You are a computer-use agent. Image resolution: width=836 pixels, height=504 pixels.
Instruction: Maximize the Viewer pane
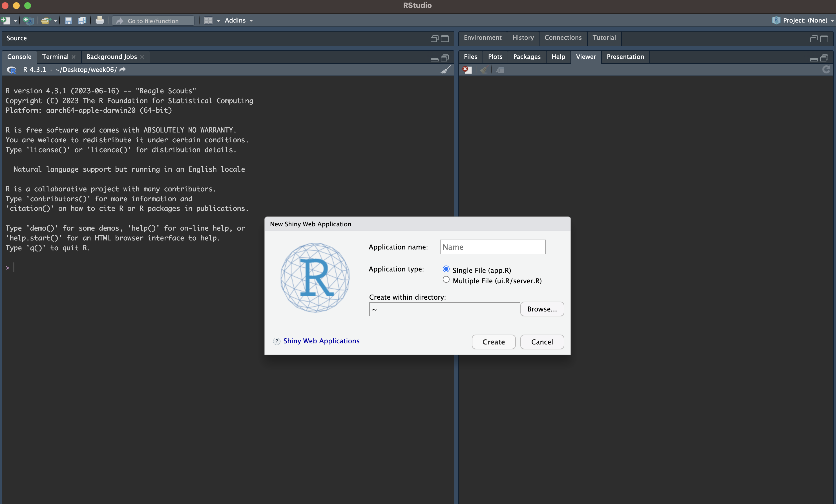coord(824,58)
